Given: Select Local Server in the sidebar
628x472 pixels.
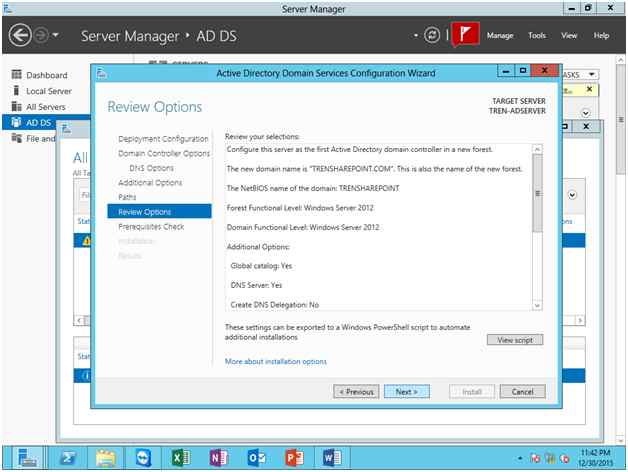Looking at the screenshot, I should coord(47,91).
